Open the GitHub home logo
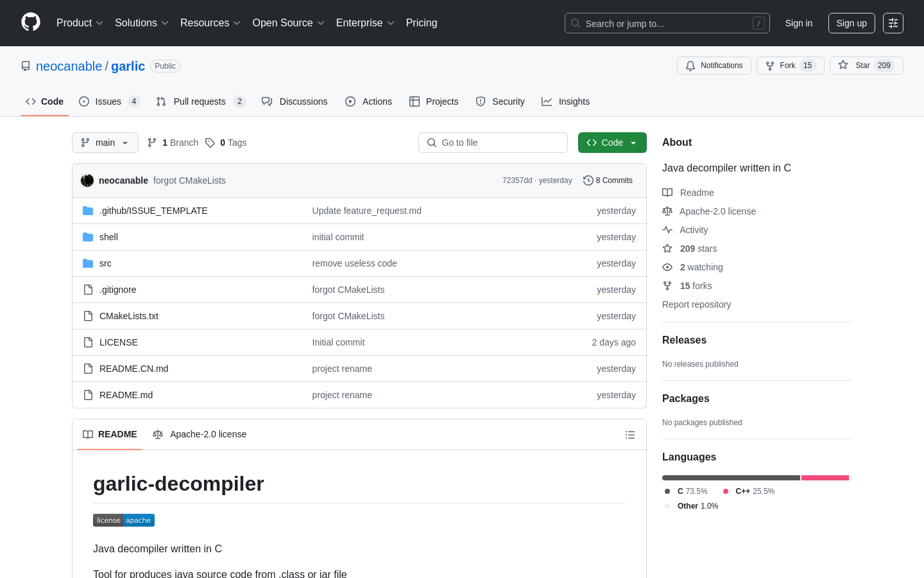Image resolution: width=924 pixels, height=578 pixels. pyautogui.click(x=31, y=22)
